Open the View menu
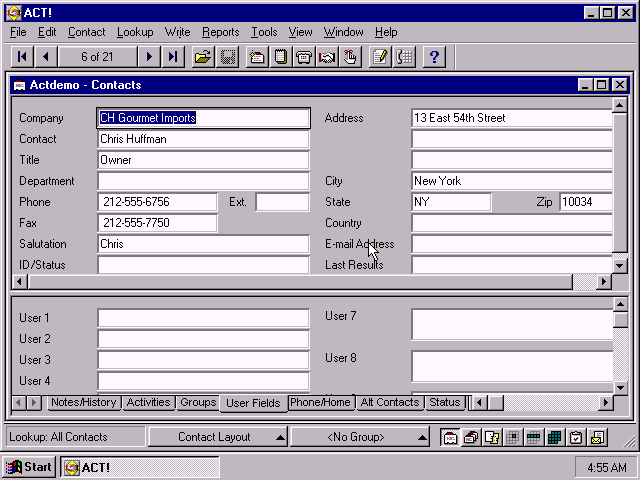Viewport: 640px width, 480px height. pyautogui.click(x=300, y=32)
